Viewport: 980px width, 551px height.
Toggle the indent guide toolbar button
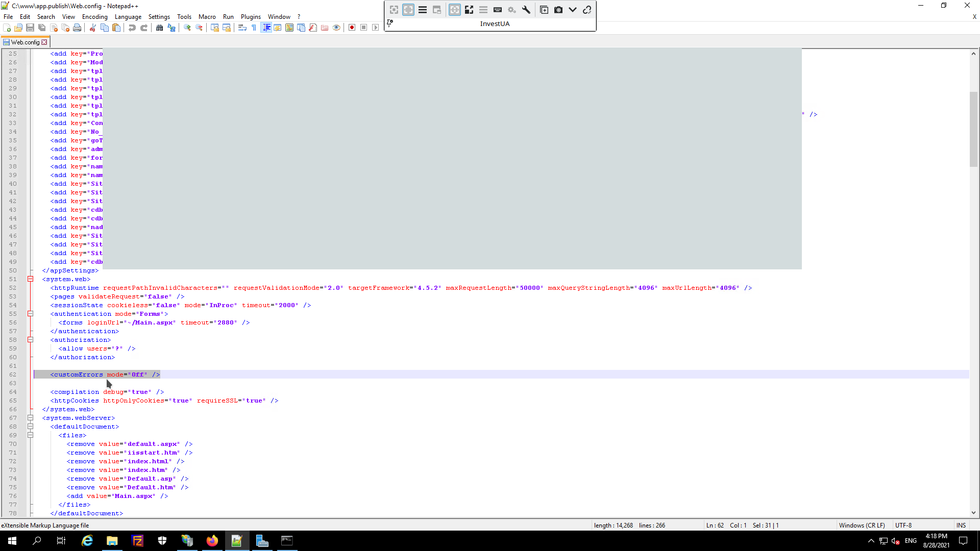coord(266,28)
